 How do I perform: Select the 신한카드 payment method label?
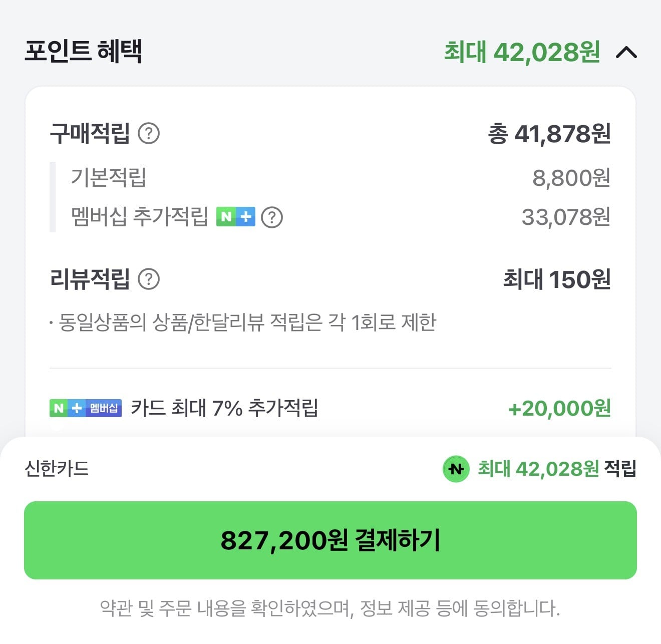click(57, 469)
